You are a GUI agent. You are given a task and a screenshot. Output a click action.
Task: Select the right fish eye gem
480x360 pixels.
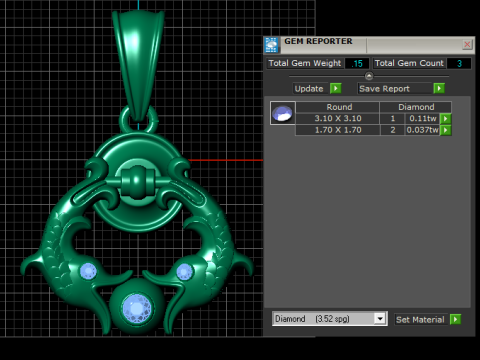184,271
